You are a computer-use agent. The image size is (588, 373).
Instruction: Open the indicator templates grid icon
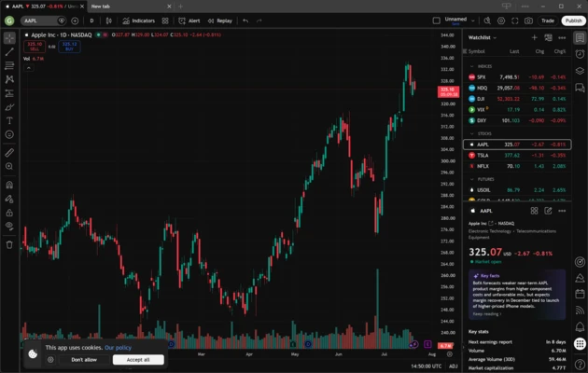pos(165,21)
